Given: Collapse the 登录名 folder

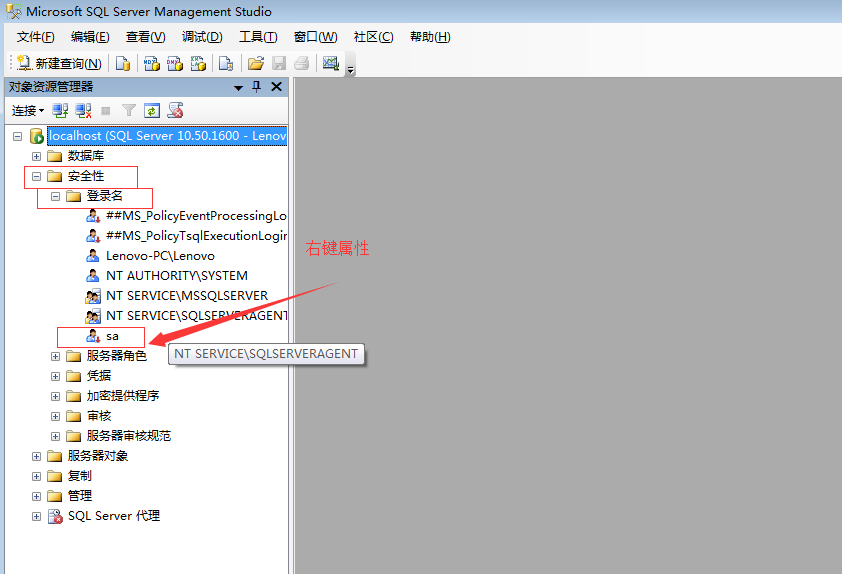Looking at the screenshot, I should [x=55, y=197].
